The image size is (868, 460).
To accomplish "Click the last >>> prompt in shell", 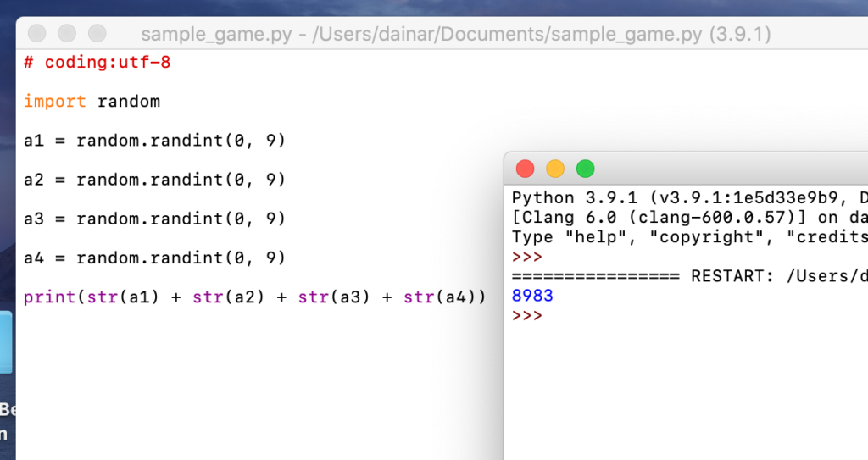I will coord(527,315).
